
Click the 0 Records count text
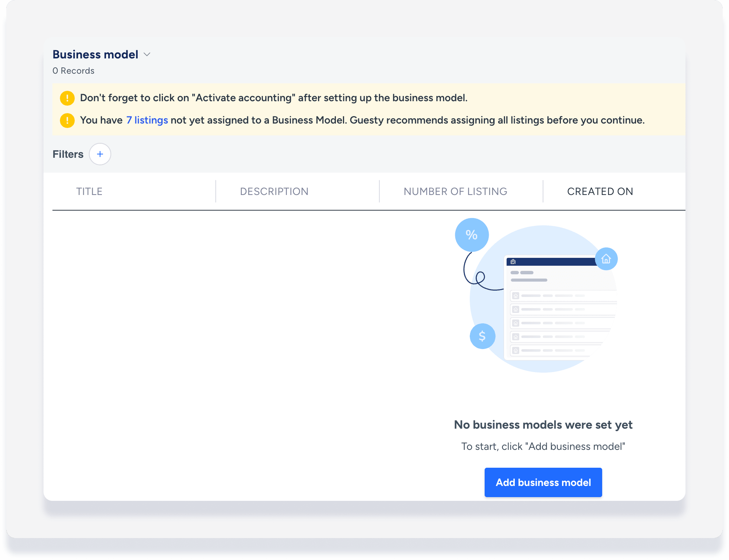coord(73,71)
